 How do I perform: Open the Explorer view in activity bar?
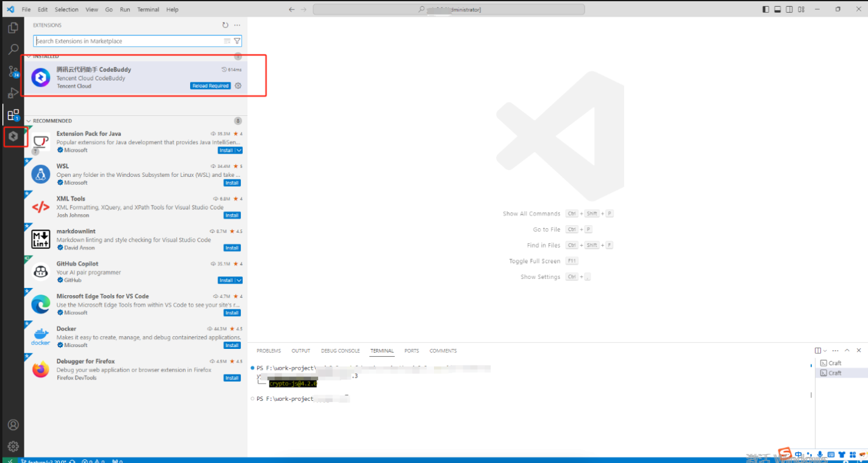(x=13, y=28)
